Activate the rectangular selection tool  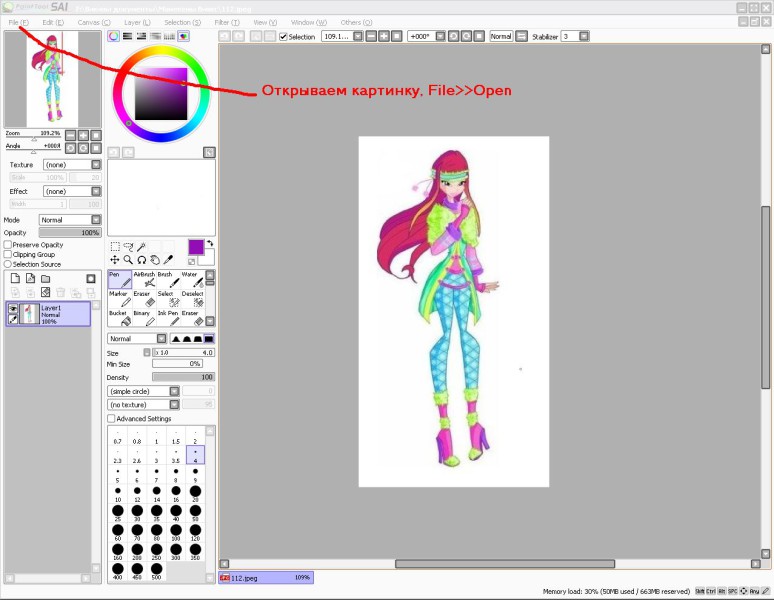115,246
